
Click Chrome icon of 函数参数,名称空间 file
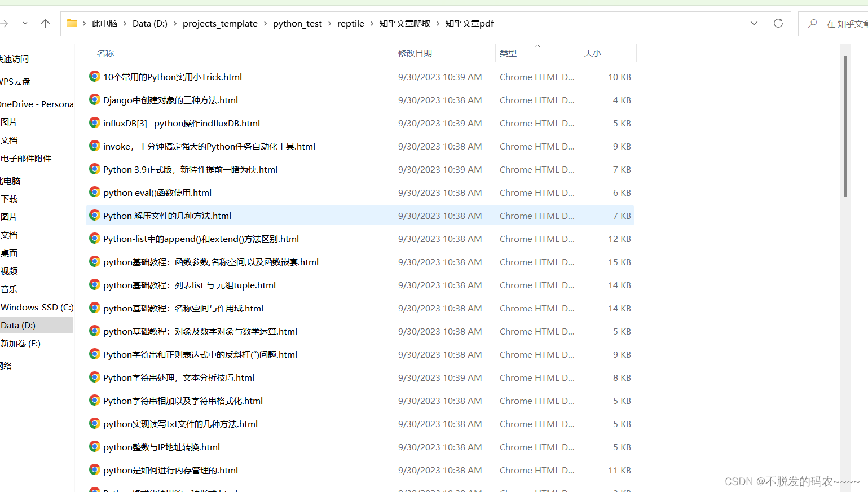95,261
